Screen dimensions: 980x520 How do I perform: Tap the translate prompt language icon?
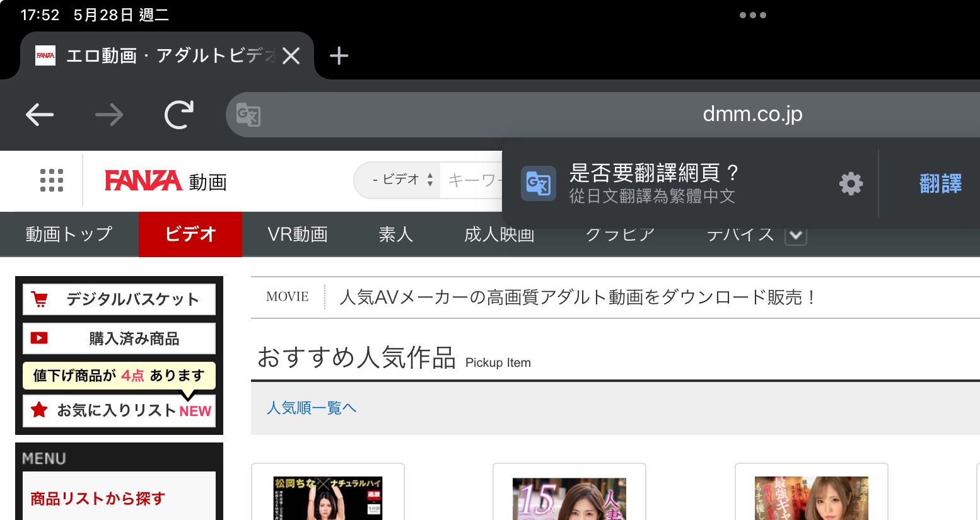click(539, 183)
